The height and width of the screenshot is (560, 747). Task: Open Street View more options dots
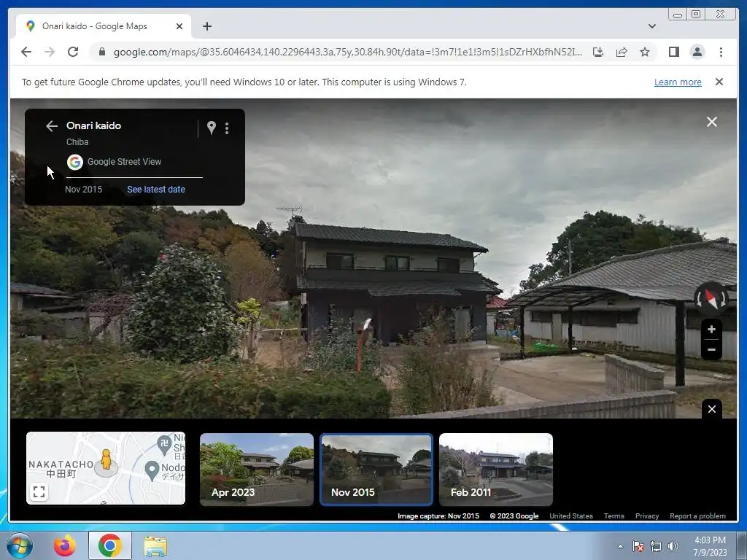(227, 128)
